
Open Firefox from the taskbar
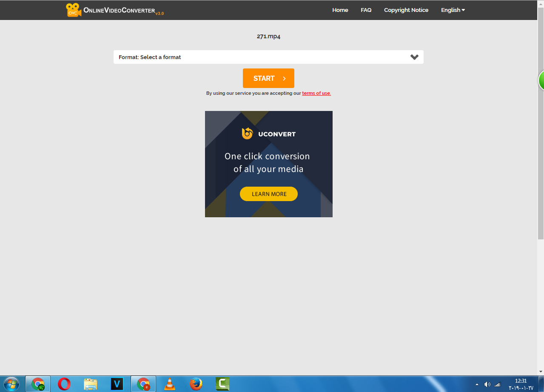coord(196,384)
